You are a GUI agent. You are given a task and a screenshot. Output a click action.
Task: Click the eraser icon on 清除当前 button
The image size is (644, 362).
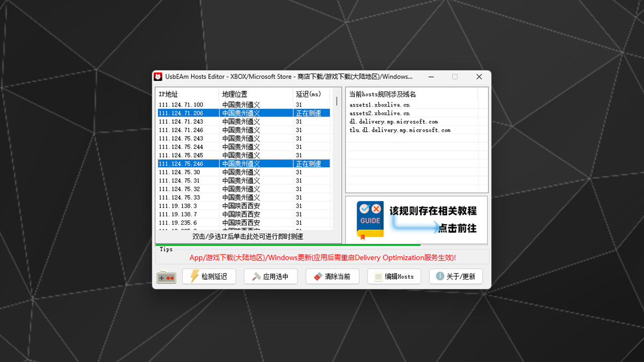[318, 276]
